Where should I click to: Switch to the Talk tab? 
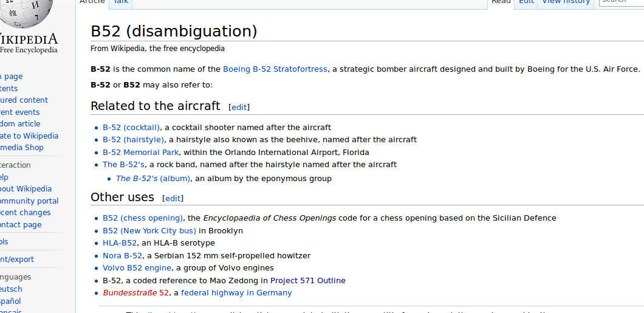coord(120,2)
